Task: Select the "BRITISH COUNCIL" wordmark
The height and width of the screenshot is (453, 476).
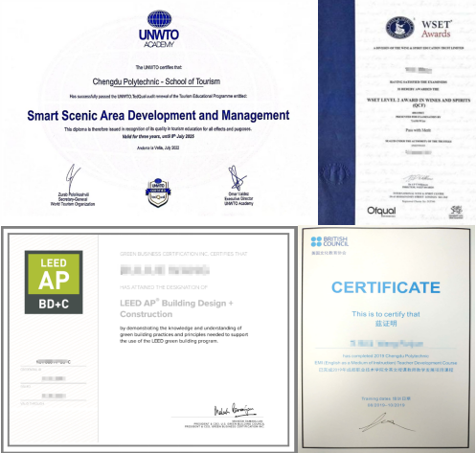Action: tap(336, 241)
